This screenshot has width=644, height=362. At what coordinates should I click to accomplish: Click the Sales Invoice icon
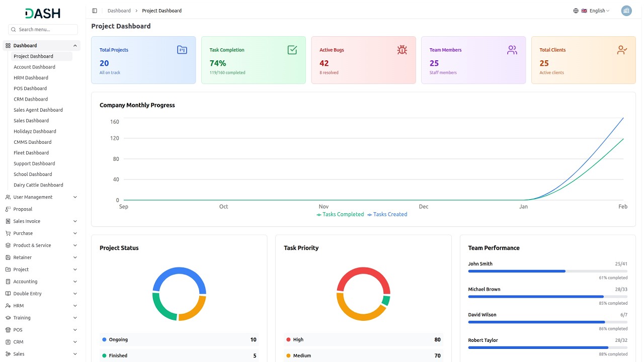tap(8, 221)
